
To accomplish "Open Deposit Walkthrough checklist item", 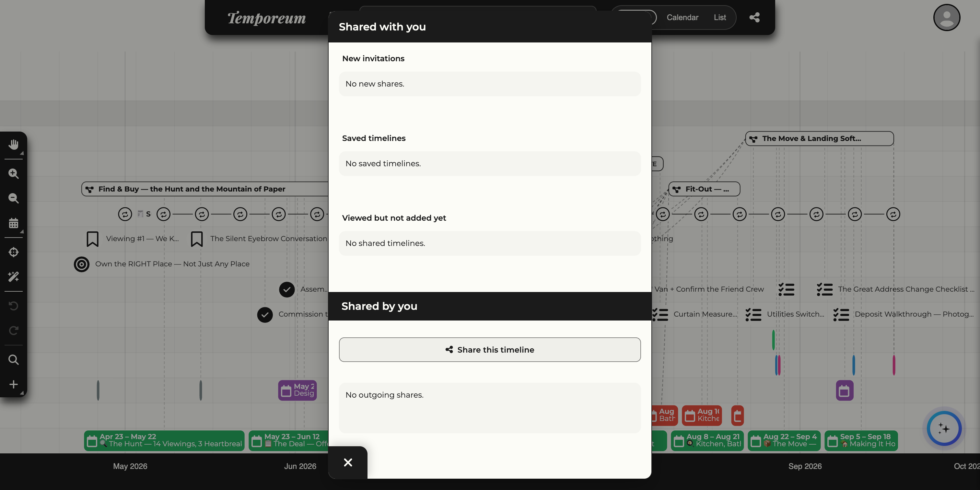I will click(904, 314).
